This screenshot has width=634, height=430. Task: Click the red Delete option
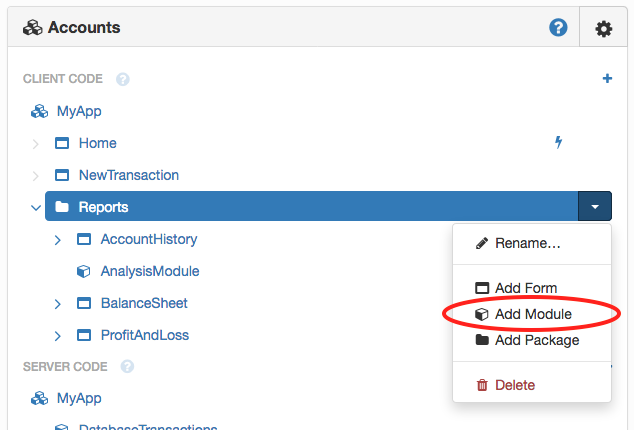515,385
